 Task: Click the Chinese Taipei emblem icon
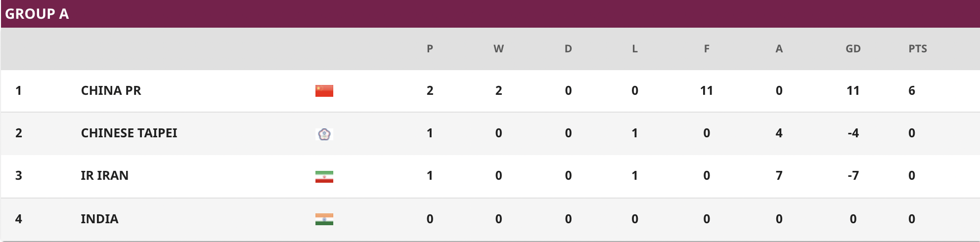tap(324, 134)
